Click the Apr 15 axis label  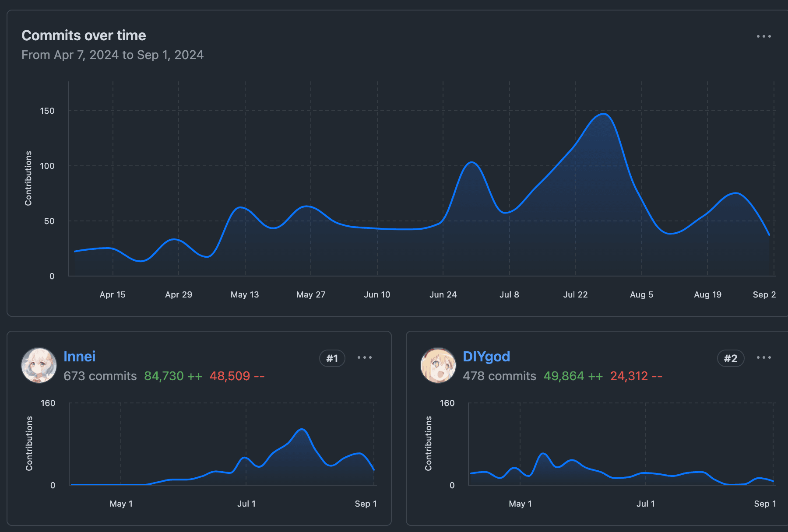click(x=113, y=294)
